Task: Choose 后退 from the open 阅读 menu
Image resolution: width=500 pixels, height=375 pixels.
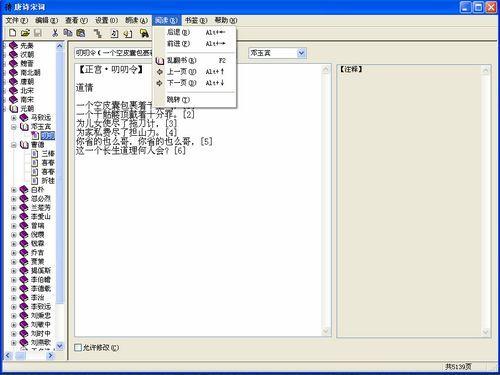Action: pyautogui.click(x=195, y=32)
